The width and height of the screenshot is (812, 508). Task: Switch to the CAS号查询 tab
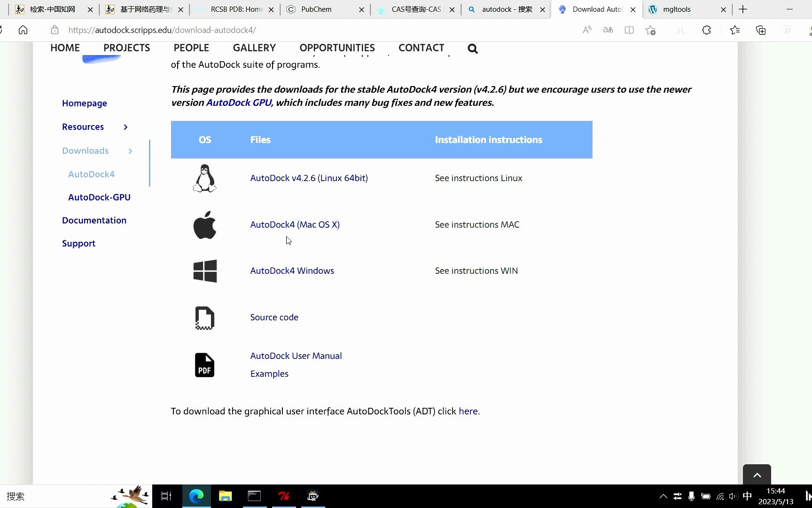(x=415, y=9)
